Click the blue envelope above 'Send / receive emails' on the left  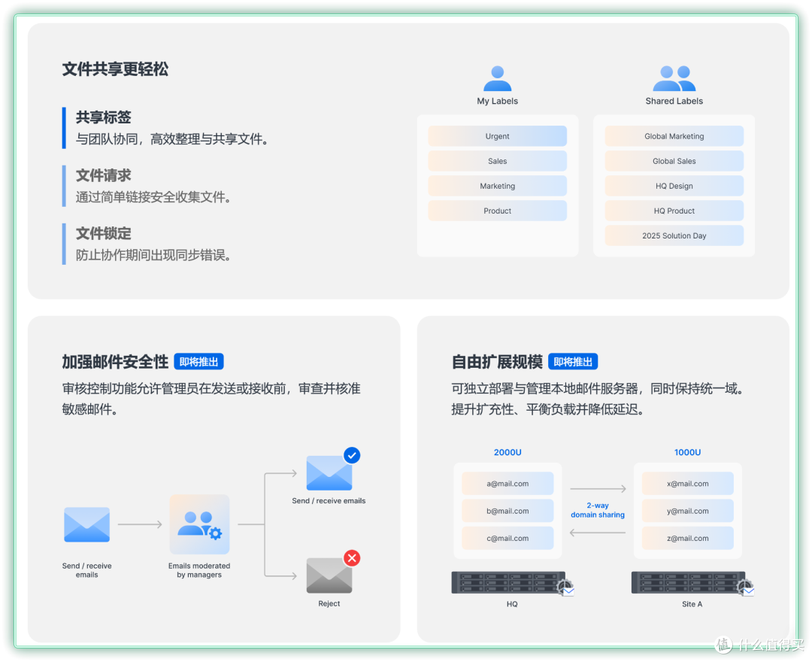86,524
